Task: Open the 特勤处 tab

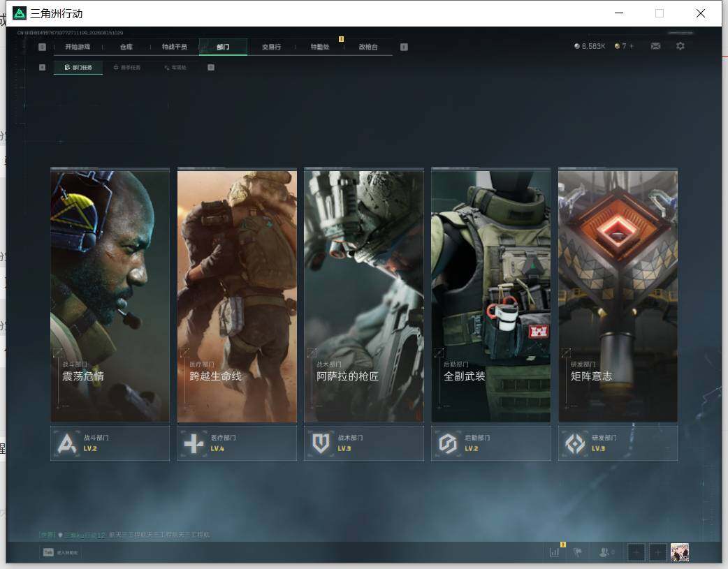Action: (320, 47)
